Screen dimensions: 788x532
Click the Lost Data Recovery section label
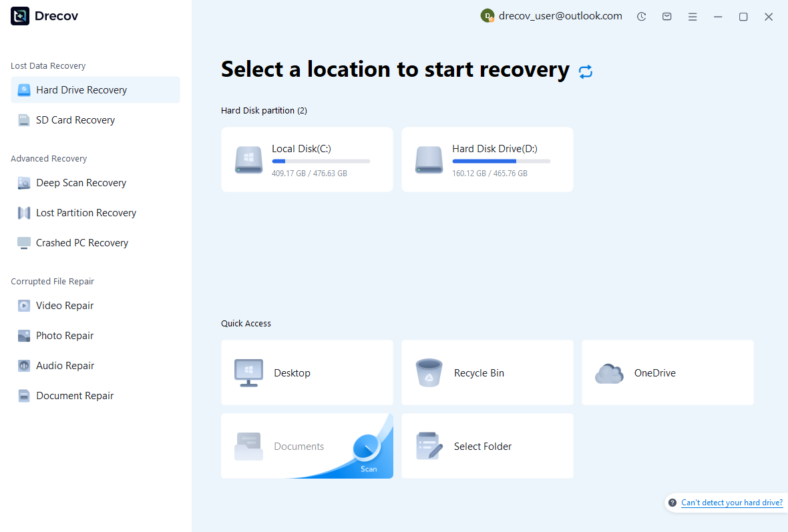pyautogui.click(x=48, y=66)
